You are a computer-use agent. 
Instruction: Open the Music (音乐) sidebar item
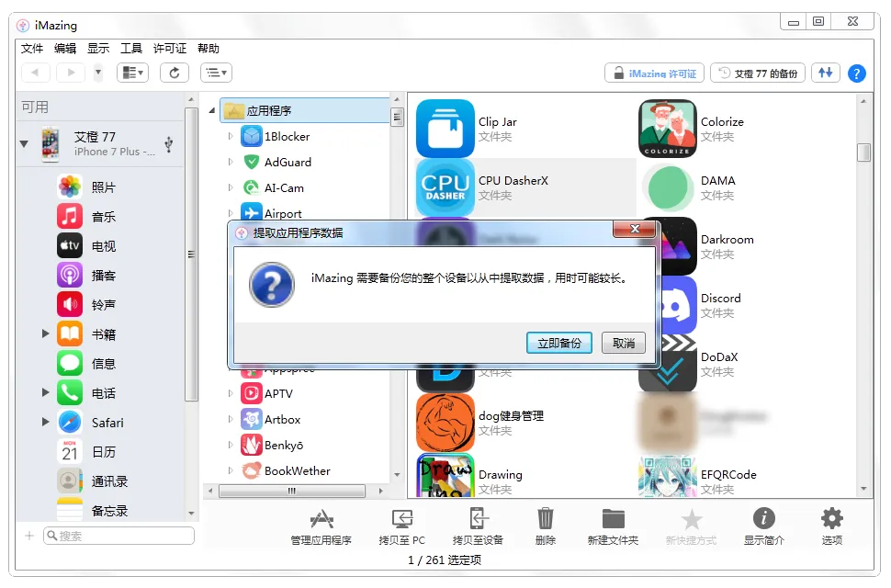[x=88, y=217]
